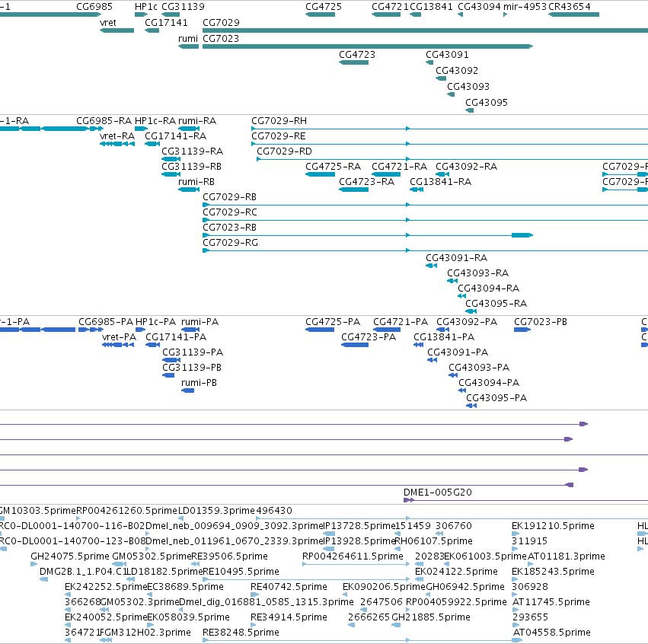Screen dimensions: 648x644
Task: Click the CG4725 gene arrow glyph
Action: tap(321, 15)
